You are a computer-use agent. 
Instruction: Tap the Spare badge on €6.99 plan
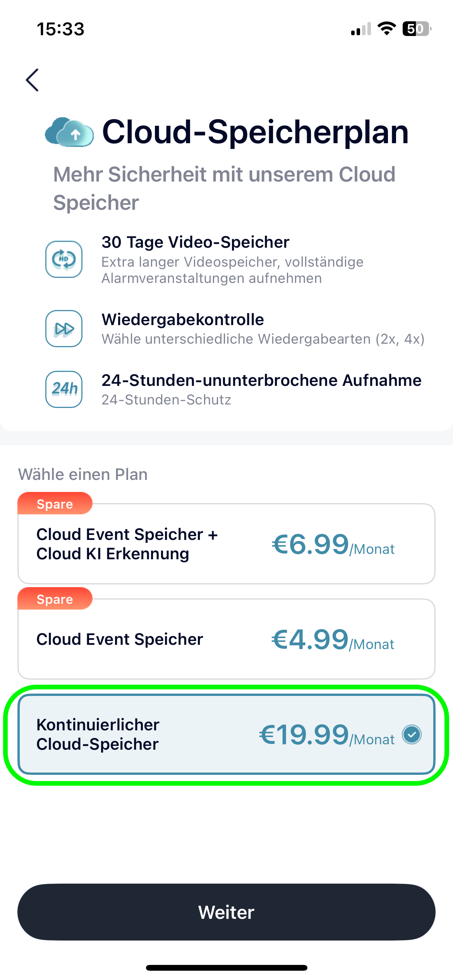55,504
